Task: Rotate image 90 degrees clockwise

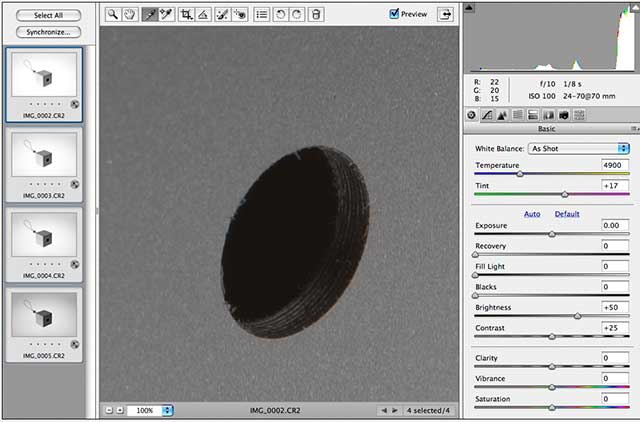Action: click(x=297, y=15)
